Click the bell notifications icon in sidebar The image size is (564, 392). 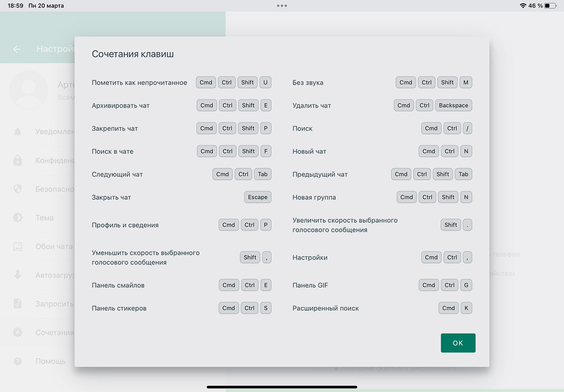(x=18, y=132)
